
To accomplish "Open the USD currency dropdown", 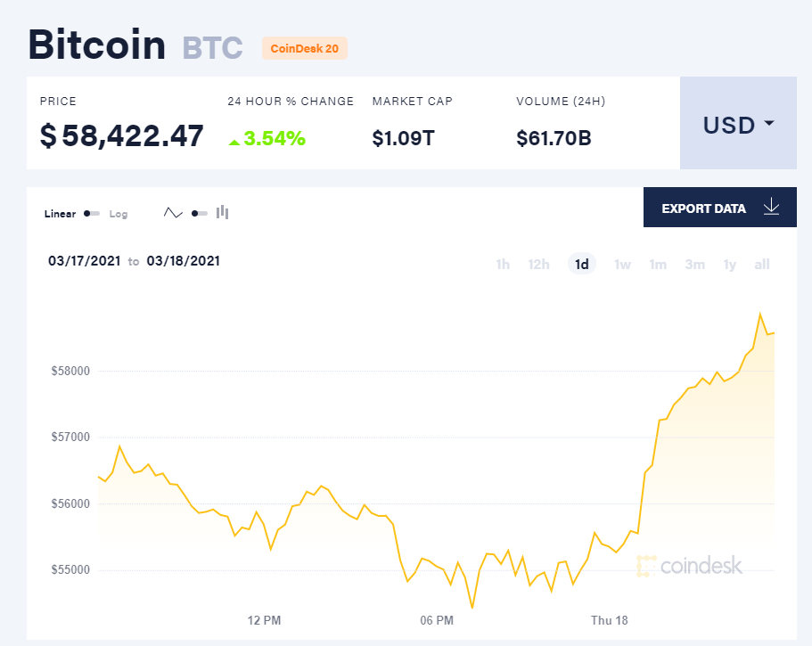I will click(738, 124).
